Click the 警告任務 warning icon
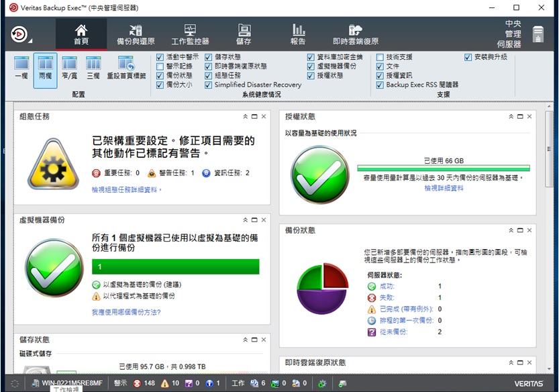 (152, 173)
